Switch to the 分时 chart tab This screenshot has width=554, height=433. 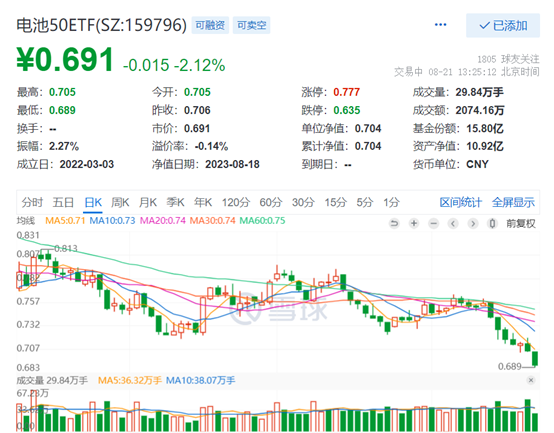pos(32,202)
